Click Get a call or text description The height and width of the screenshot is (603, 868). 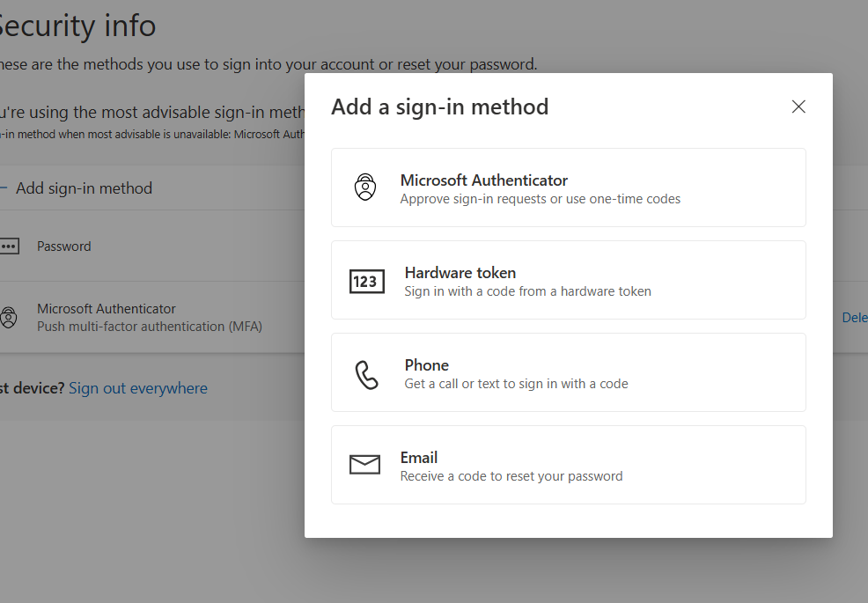click(x=517, y=384)
